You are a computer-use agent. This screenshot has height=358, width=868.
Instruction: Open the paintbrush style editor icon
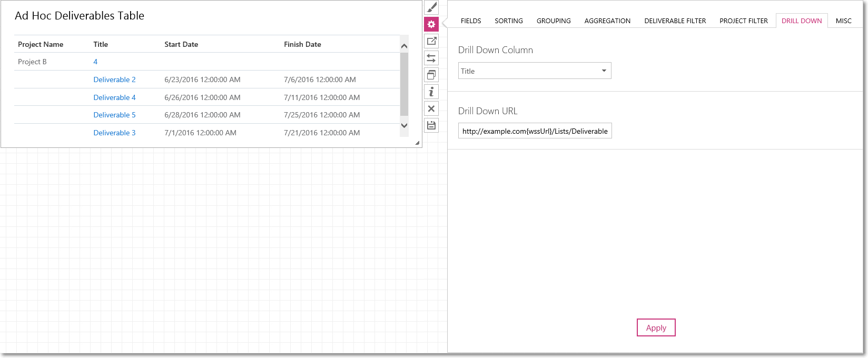pyautogui.click(x=431, y=7)
